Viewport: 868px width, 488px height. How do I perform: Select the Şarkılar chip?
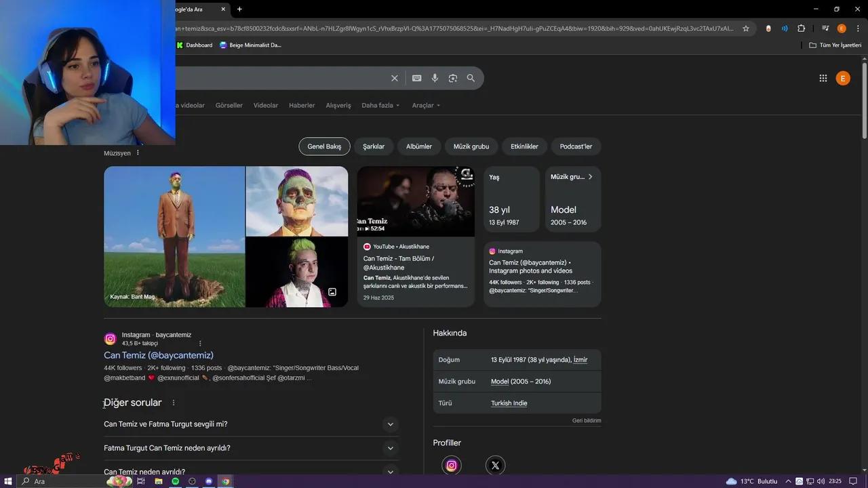click(x=374, y=146)
